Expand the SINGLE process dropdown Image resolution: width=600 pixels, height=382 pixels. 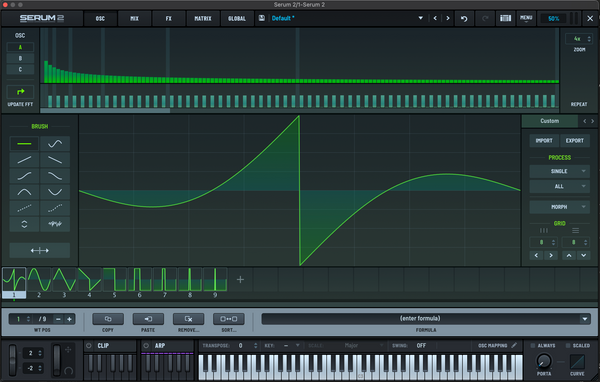(559, 171)
